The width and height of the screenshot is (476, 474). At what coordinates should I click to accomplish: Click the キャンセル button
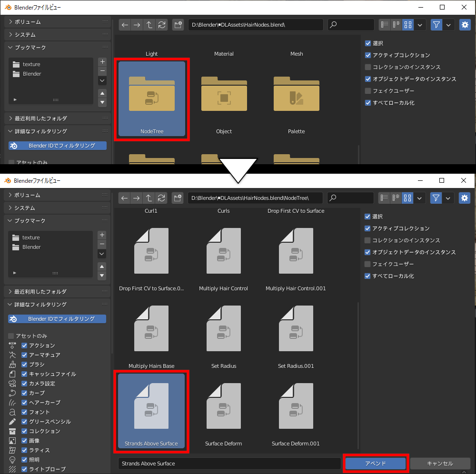coord(439,463)
